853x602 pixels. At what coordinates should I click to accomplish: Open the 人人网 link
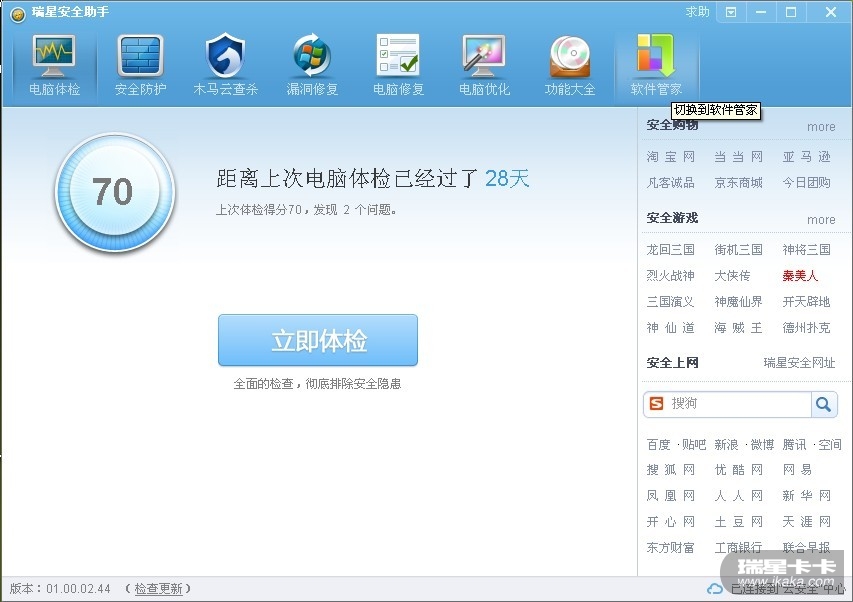click(x=738, y=496)
